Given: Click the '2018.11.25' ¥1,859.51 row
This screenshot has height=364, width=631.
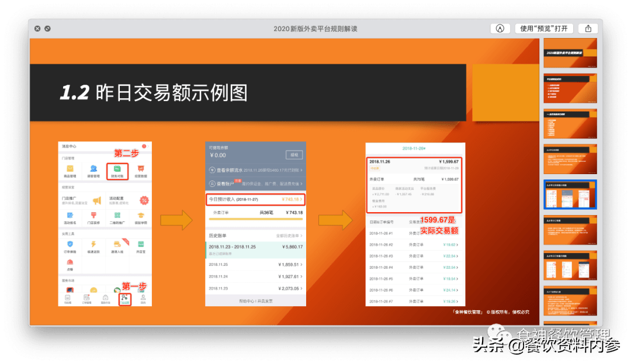Looking at the screenshot, I should coord(255,265).
